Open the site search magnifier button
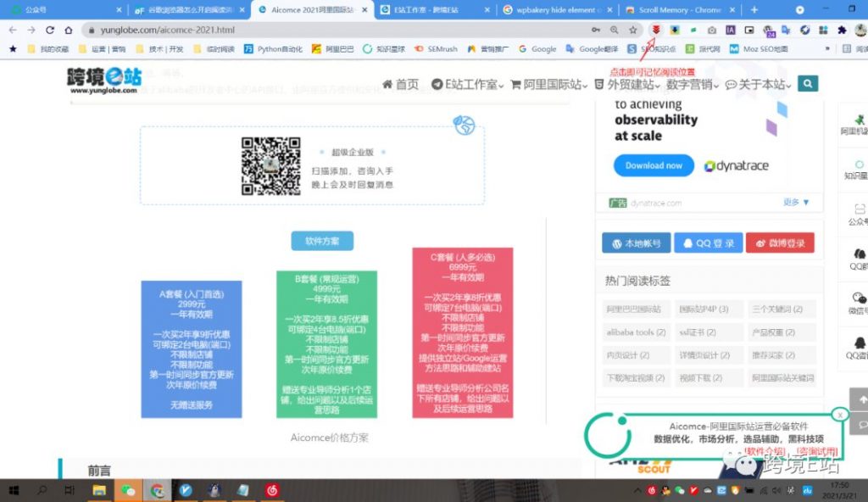 click(808, 84)
